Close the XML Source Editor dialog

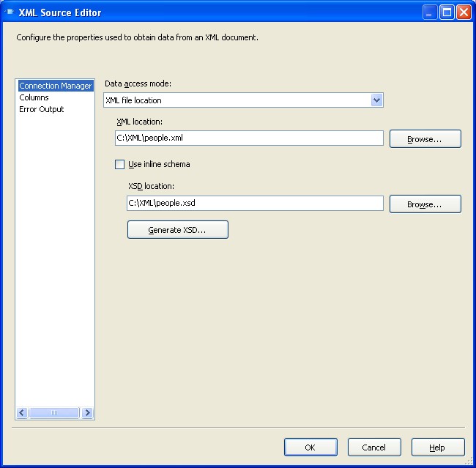[464, 12]
